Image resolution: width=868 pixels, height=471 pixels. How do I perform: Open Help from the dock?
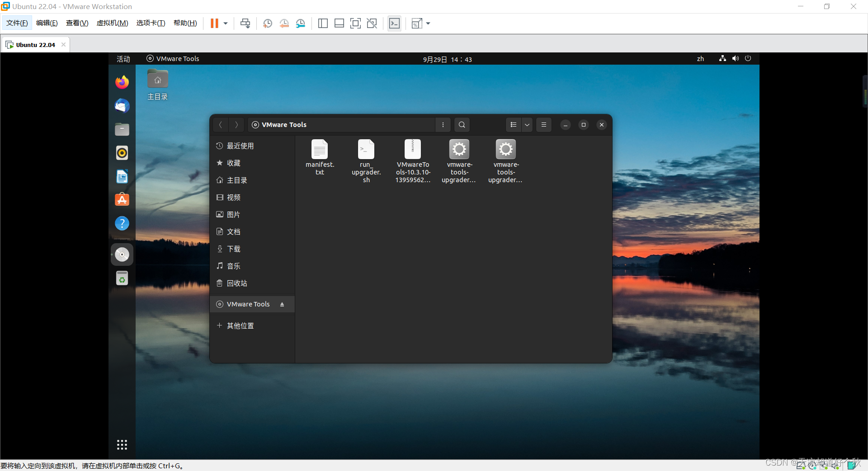point(122,223)
